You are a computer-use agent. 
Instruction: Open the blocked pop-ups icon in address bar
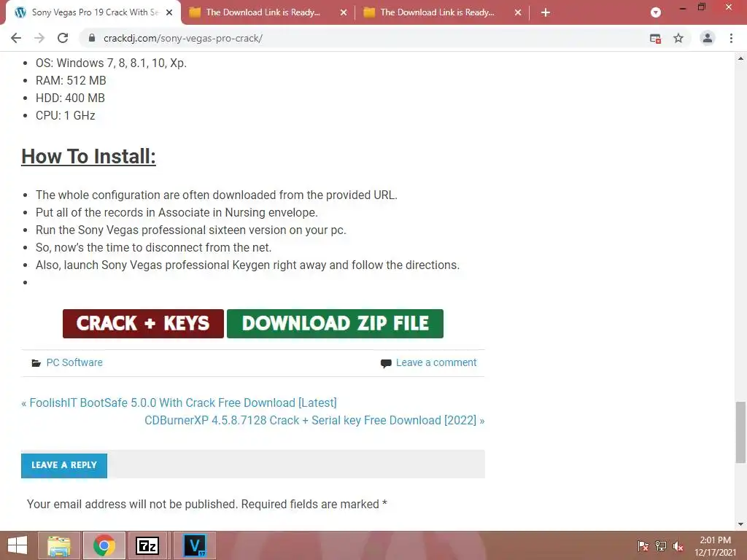656,38
